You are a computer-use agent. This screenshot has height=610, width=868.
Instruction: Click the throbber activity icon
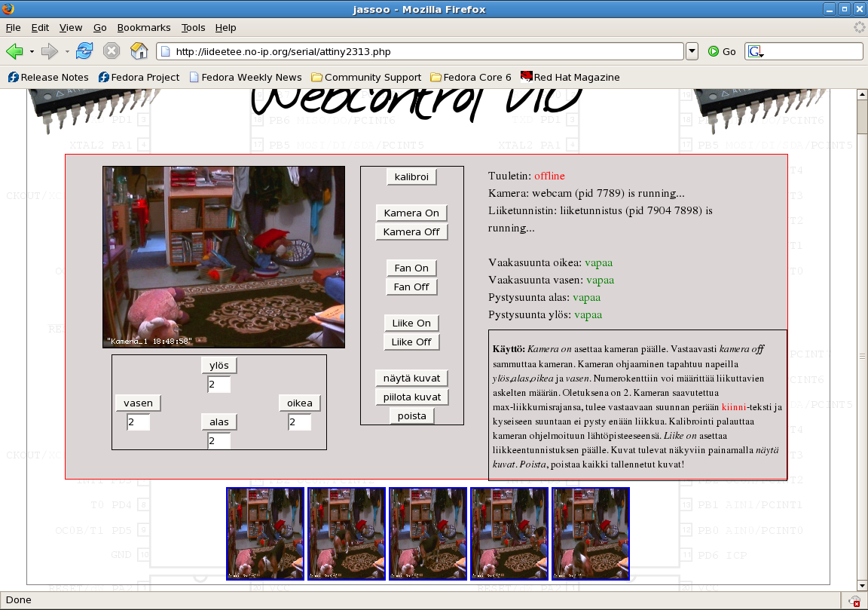point(859,27)
